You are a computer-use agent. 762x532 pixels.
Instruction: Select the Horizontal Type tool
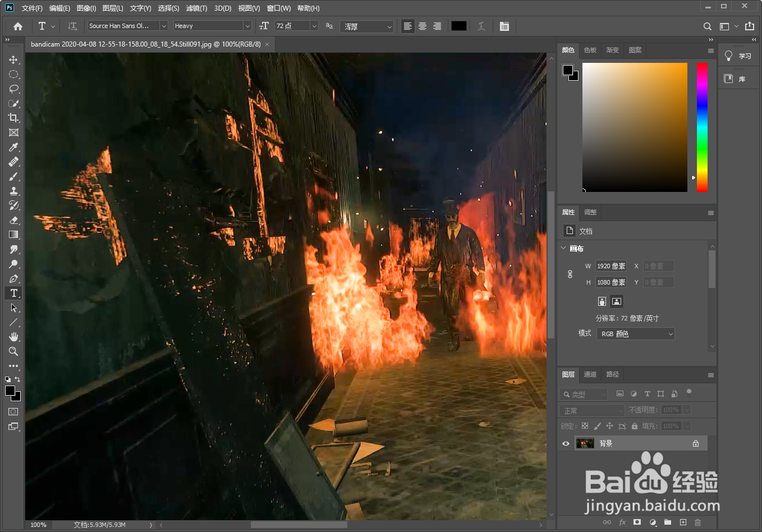[13, 293]
